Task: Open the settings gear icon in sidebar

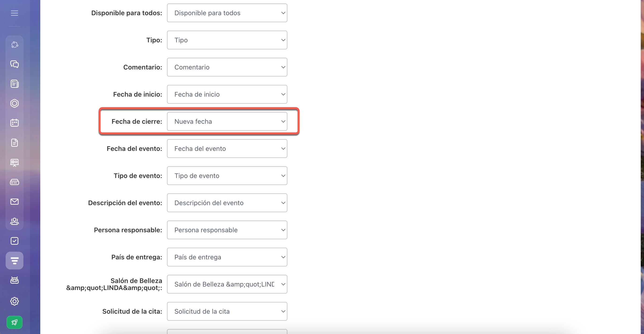Action: [15, 301]
